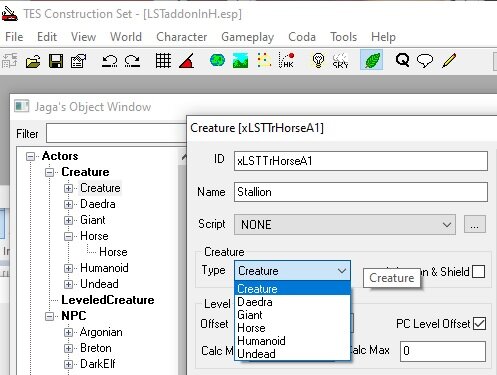This screenshot has width=497, height=375.
Task: Choose Creature in the Type list
Action: pyautogui.click(x=293, y=288)
